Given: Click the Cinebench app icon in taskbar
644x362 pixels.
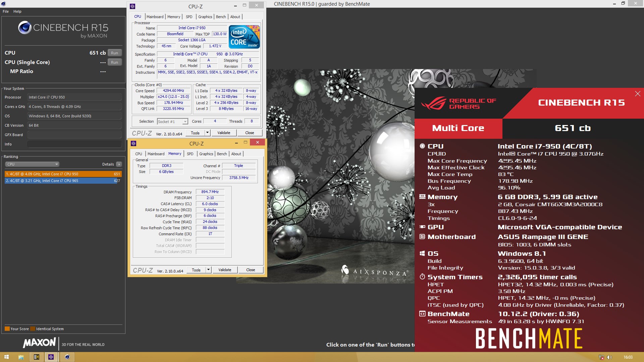Looking at the screenshot, I should pos(67,357).
